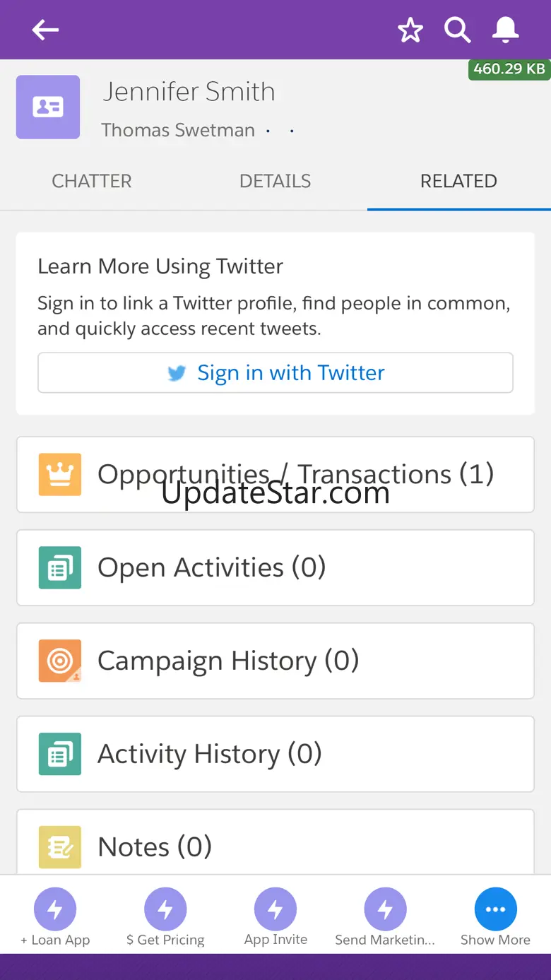Open search with the magnifier icon
The image size is (551, 980).
tap(457, 30)
